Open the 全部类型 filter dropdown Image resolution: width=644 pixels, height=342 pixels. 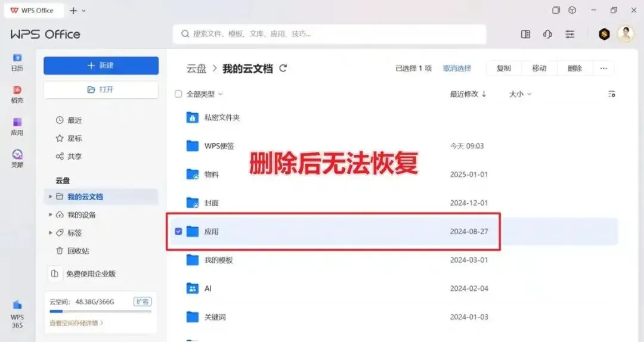pos(205,94)
